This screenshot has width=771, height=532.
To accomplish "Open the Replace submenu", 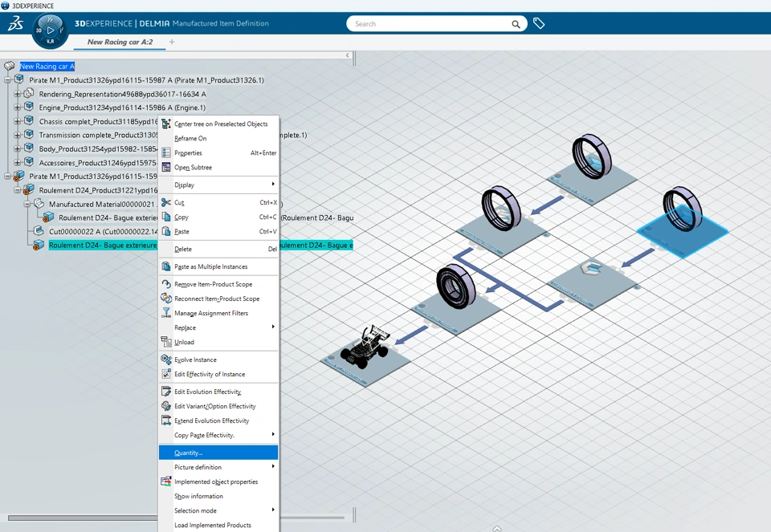I will [218, 327].
